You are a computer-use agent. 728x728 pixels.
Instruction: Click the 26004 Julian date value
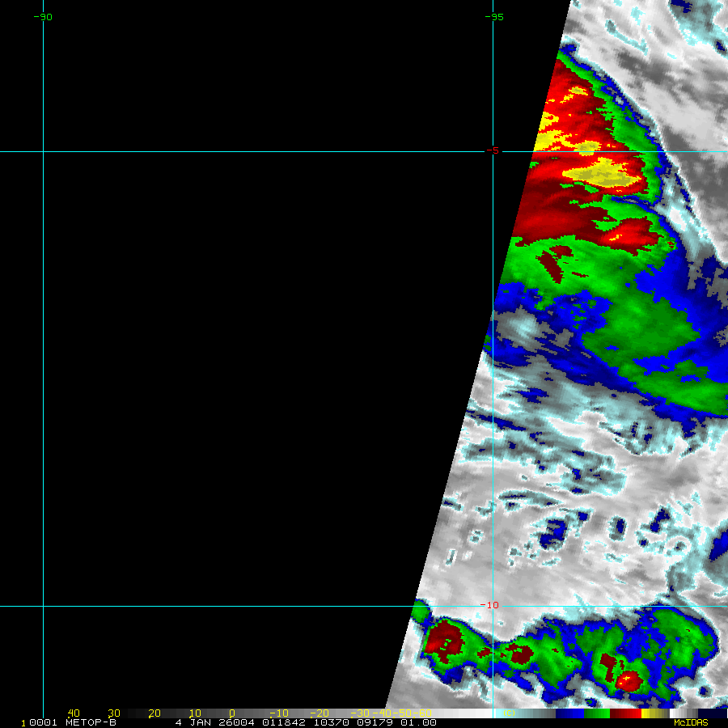click(x=236, y=722)
